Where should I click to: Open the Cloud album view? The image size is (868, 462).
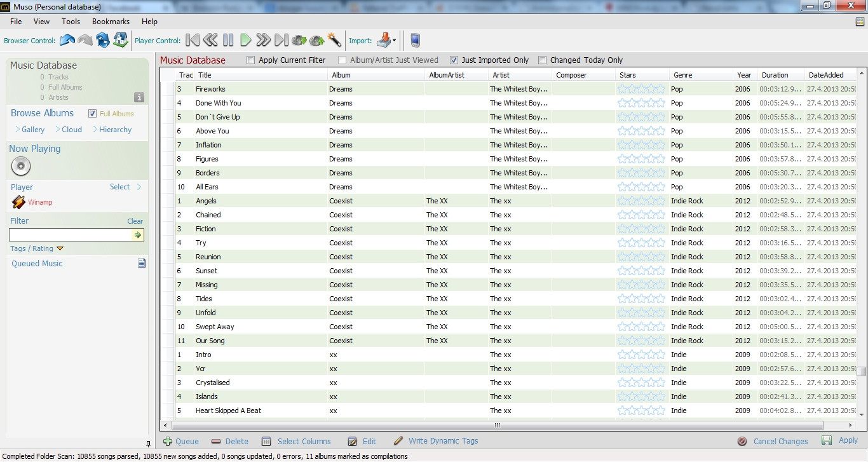[72, 130]
